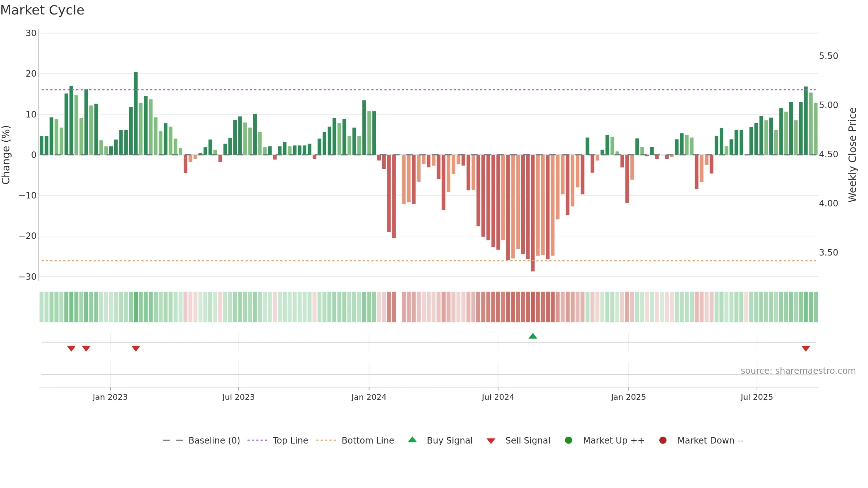Click the Jan 2025 axis label
Screen dimensions: 868x488
[628, 397]
